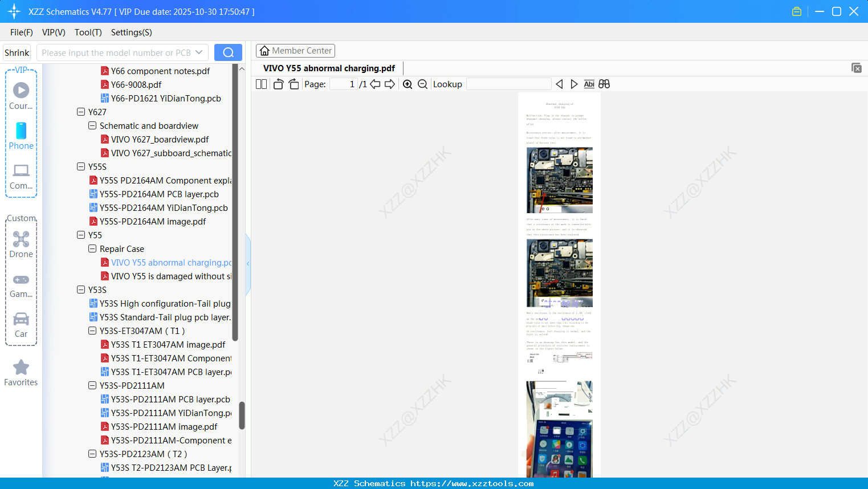
Task: Open the Tool(T) menu
Action: pos(88,32)
